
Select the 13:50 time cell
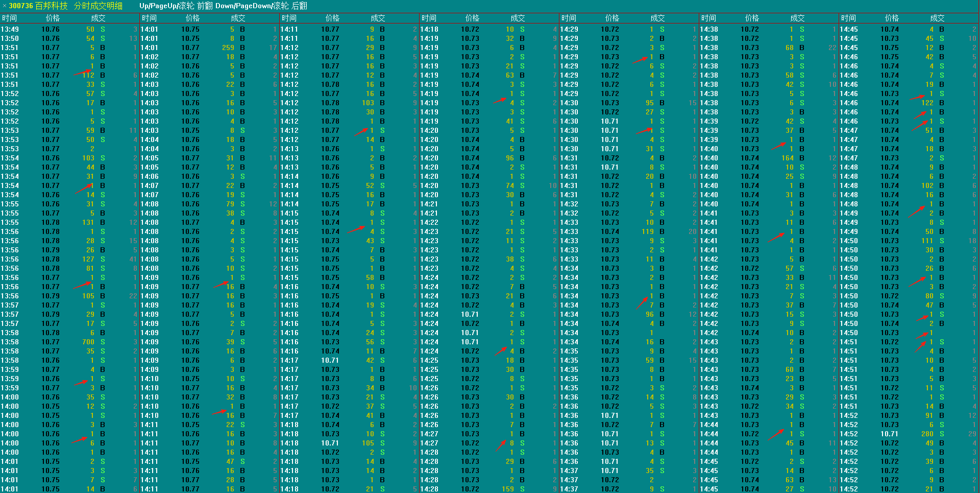[x=10, y=38]
